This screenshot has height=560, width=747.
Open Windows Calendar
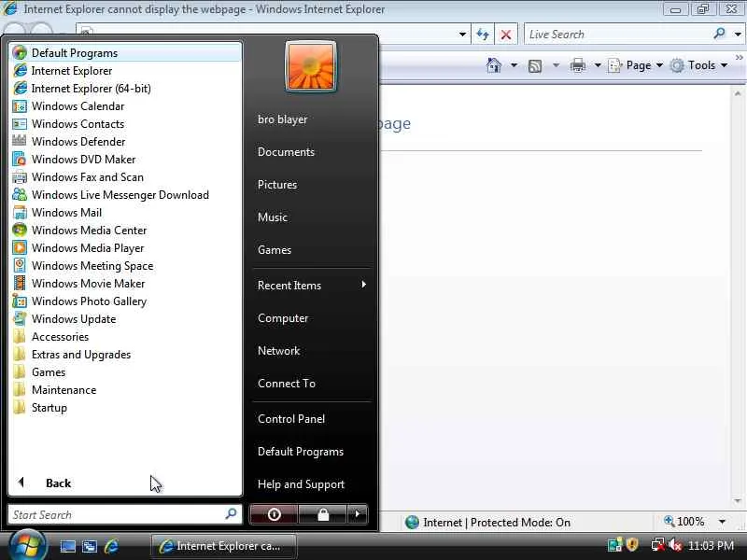(x=126, y=105)
